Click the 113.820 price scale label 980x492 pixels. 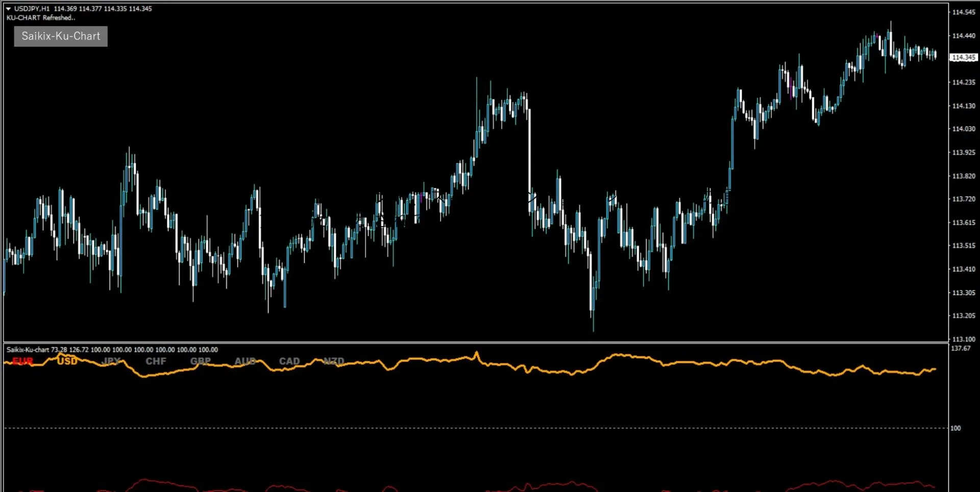(963, 176)
